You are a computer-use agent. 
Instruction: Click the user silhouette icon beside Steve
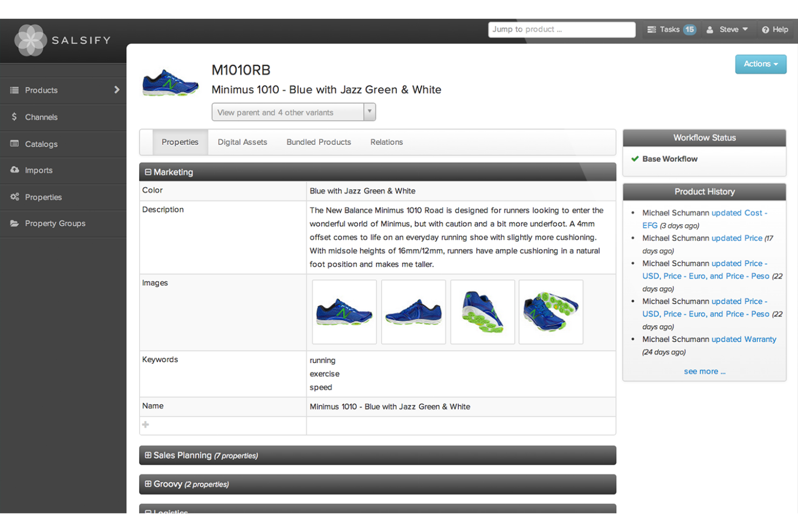point(710,30)
